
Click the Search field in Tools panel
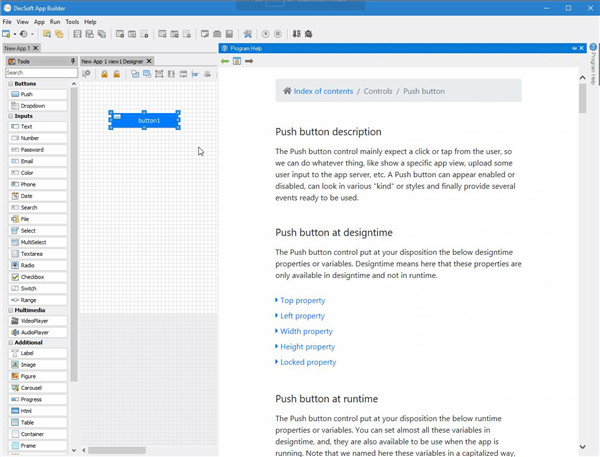(x=40, y=73)
